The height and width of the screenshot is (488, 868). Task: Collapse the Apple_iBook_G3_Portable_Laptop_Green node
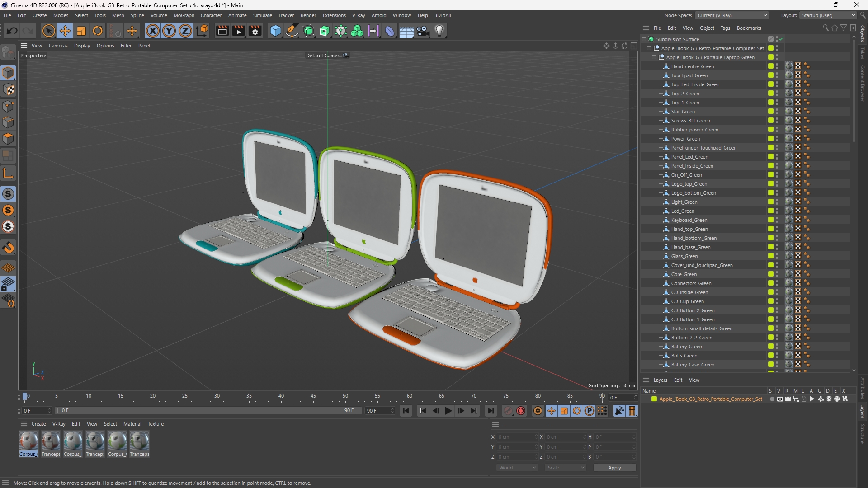(654, 57)
